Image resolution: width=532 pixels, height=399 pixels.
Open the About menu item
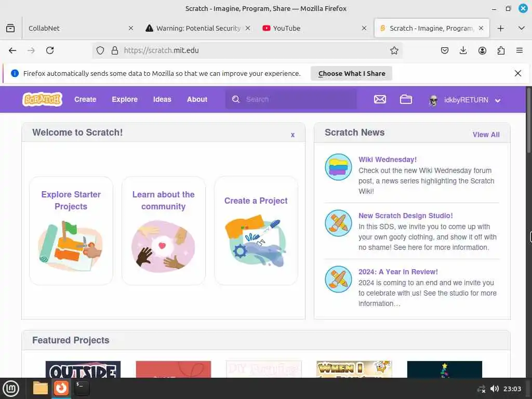[x=197, y=99]
